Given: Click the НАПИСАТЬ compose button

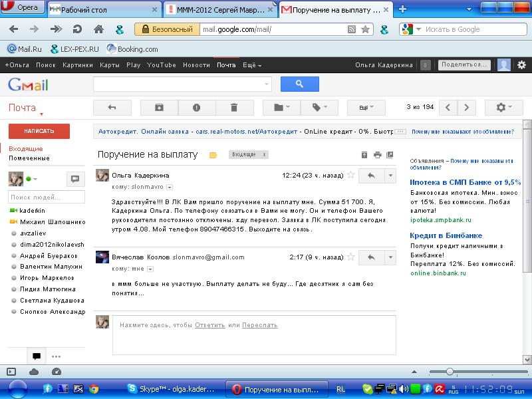Looking at the screenshot, I should point(39,131).
